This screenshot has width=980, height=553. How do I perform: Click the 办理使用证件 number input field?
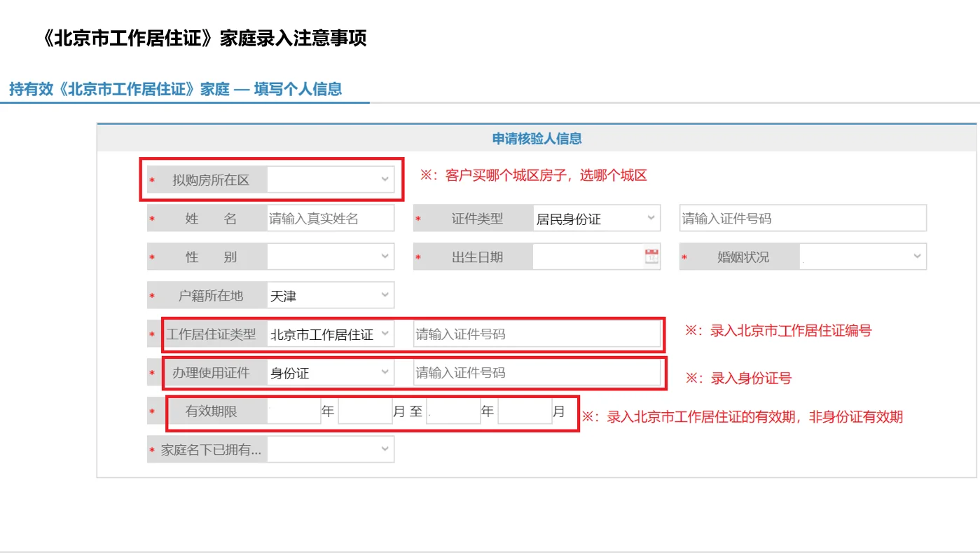(537, 373)
